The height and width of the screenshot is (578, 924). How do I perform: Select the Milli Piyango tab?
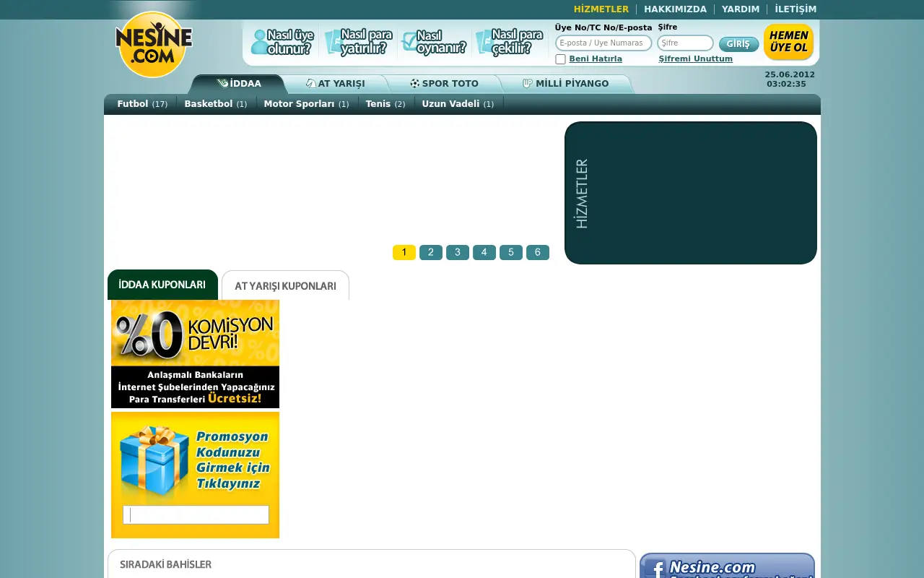point(566,84)
